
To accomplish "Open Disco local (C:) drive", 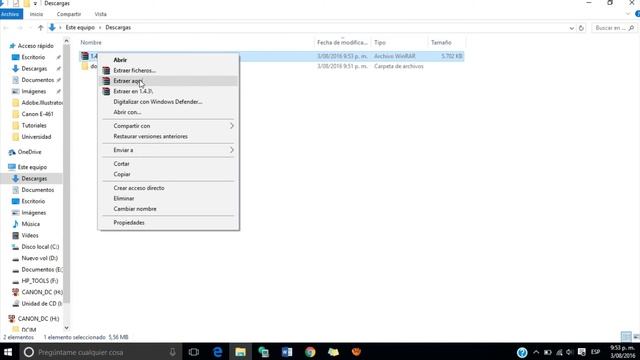I will tap(40, 247).
